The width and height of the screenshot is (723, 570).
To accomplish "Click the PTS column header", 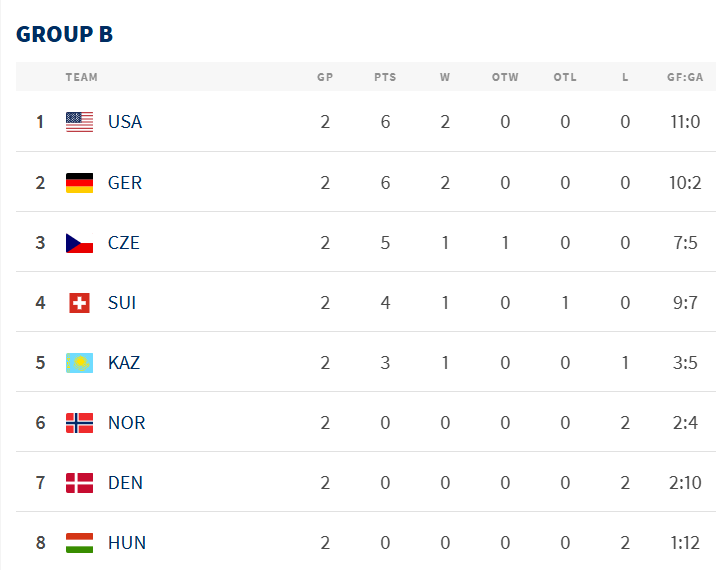I will (x=385, y=77).
